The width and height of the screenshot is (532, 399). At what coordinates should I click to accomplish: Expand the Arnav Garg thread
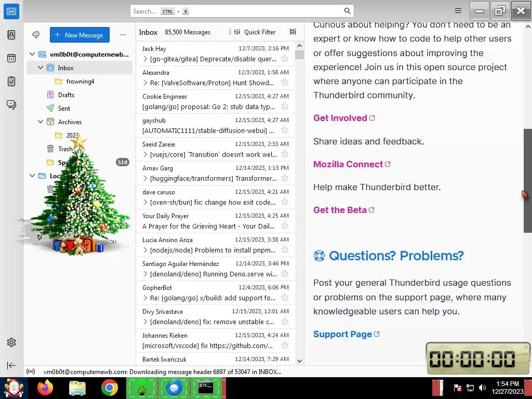tap(145, 179)
